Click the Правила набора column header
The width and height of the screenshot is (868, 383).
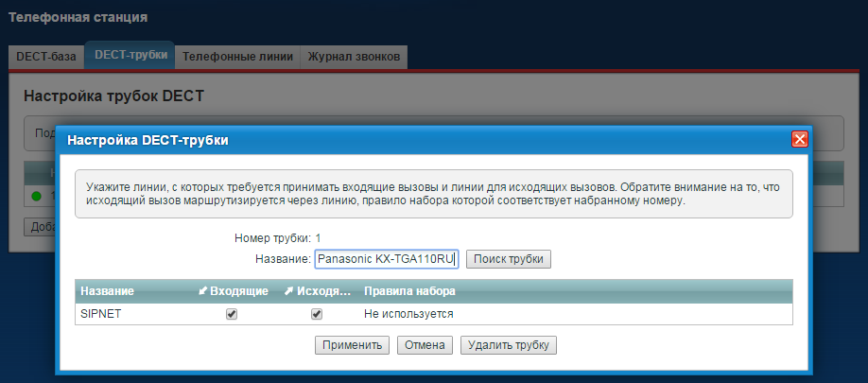click(x=409, y=291)
